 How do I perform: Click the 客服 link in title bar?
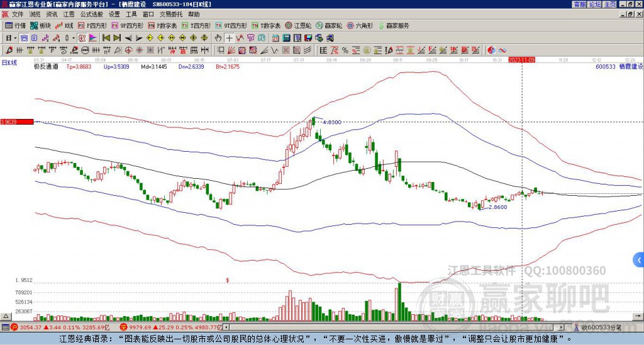click(x=580, y=4)
